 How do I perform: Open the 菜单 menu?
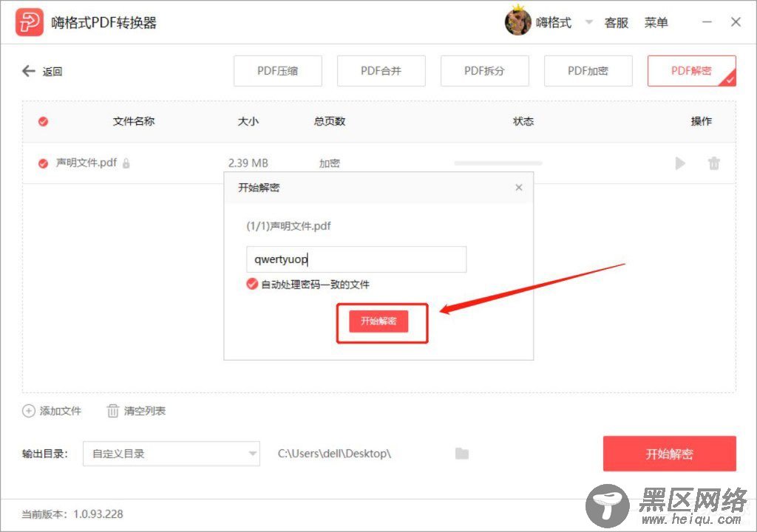[656, 23]
